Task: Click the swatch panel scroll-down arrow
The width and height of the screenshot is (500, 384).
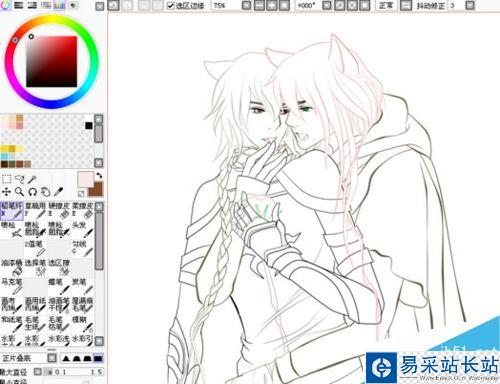Action: tap(99, 163)
